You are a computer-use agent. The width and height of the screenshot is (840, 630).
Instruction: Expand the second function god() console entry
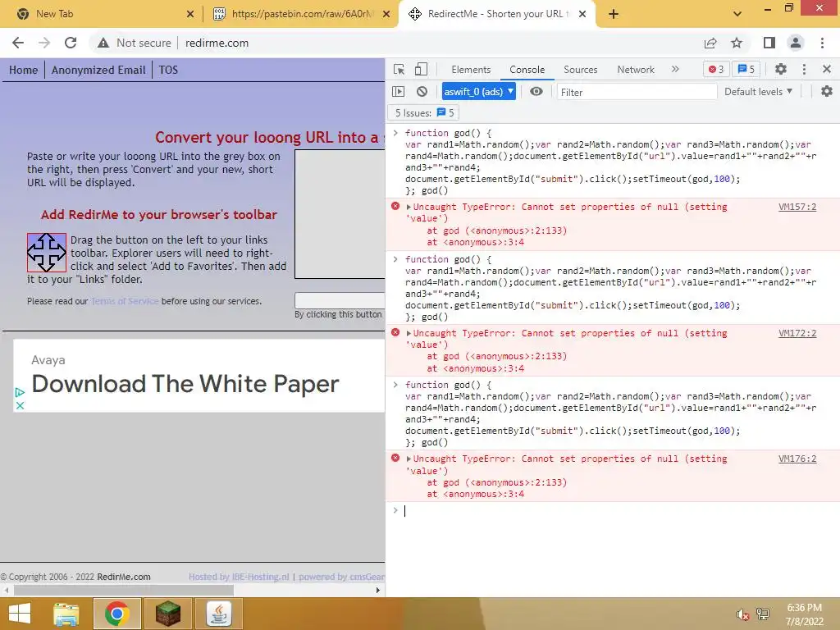395,259
